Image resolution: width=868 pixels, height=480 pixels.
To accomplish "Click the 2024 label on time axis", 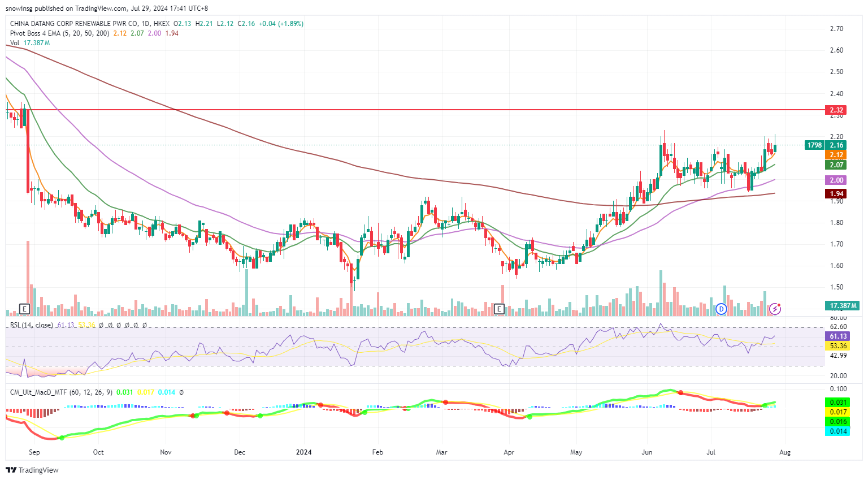I will point(304,452).
